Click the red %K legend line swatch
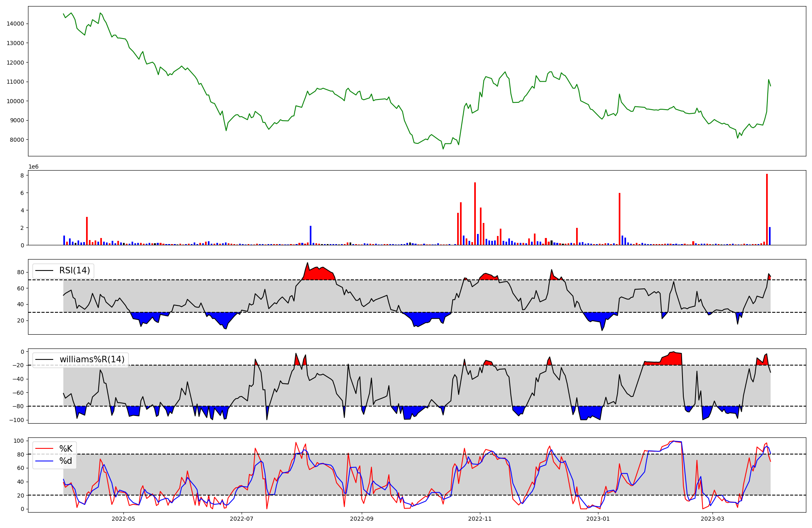Image resolution: width=812 pixels, height=528 pixels. tap(44, 449)
